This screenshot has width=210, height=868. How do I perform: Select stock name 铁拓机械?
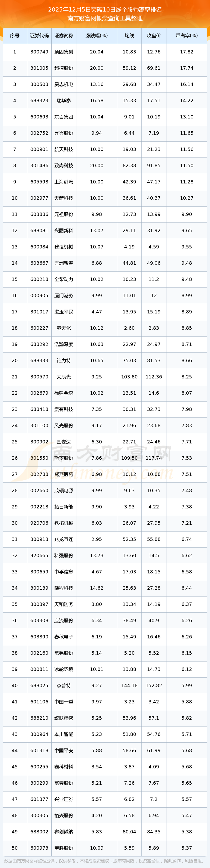[64, 523]
